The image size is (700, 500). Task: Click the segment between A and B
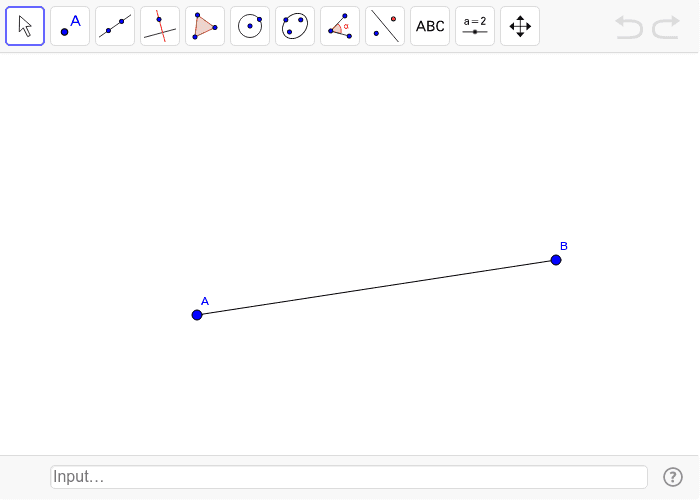click(376, 288)
